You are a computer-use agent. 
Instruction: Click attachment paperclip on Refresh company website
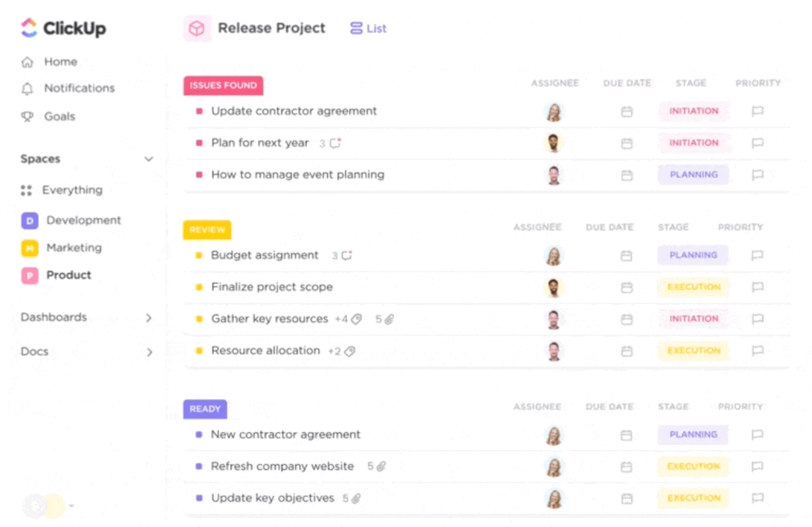click(x=381, y=467)
